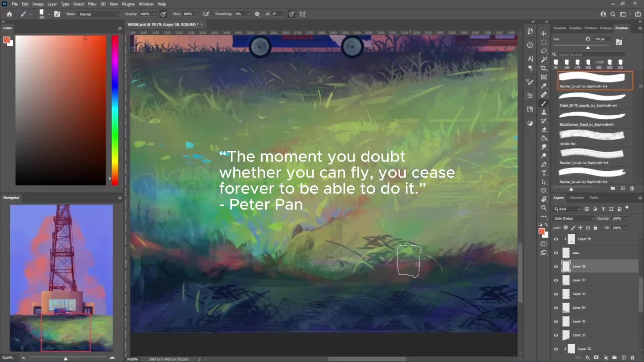Select the render boi brush preset
Screen dimensions: 644x362
595,138
